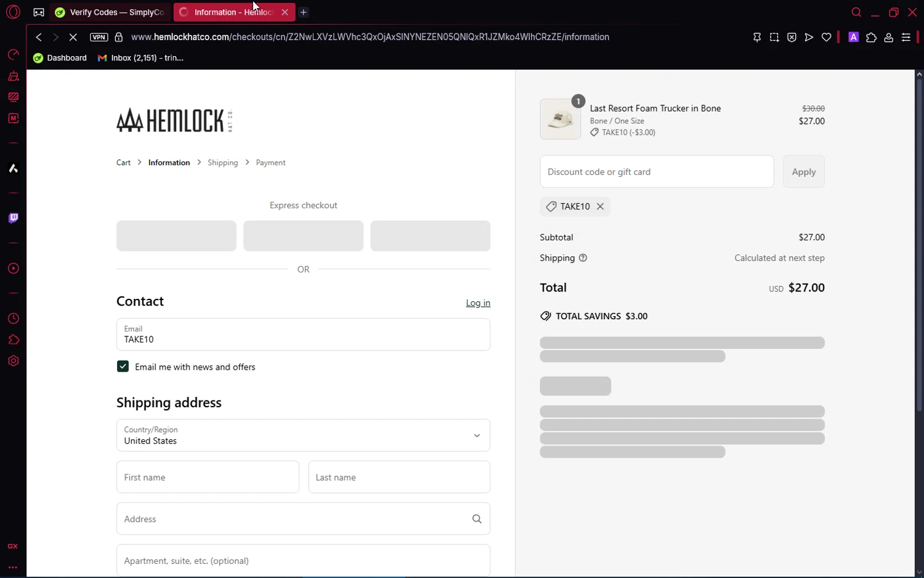This screenshot has height=578, width=924.
Task: Click the Log in link
Action: pos(478,303)
